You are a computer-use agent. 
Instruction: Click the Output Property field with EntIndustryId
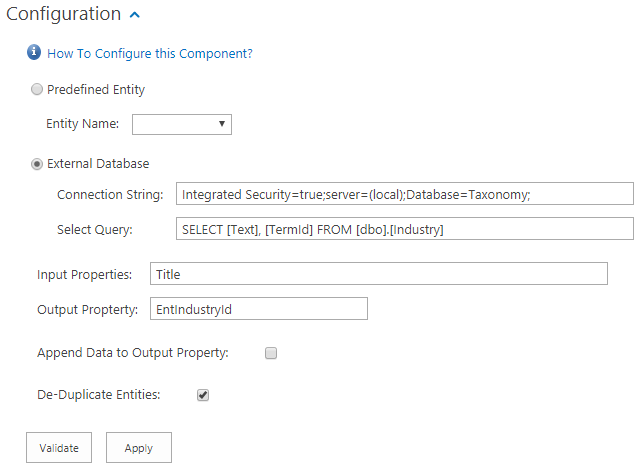[258, 309]
